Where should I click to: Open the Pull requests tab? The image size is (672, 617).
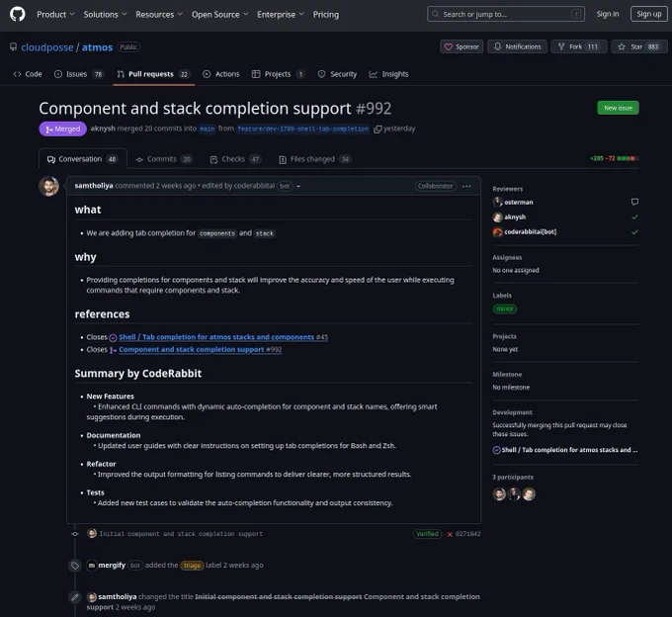[153, 74]
